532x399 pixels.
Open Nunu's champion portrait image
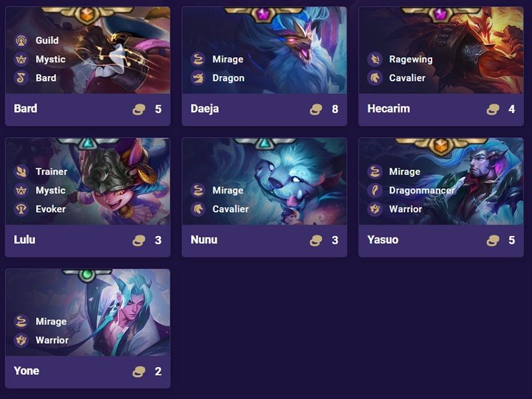click(264, 181)
